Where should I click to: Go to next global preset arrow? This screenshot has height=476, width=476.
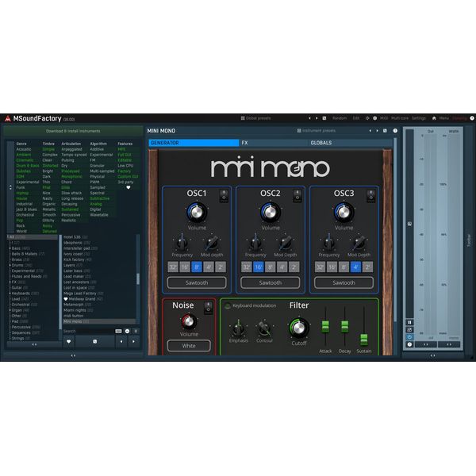point(317,118)
